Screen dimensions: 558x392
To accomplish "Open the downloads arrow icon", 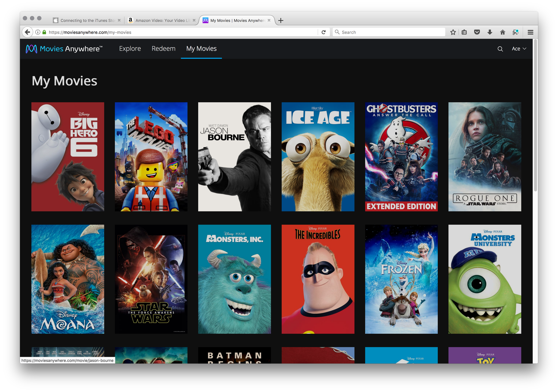I will click(x=490, y=32).
